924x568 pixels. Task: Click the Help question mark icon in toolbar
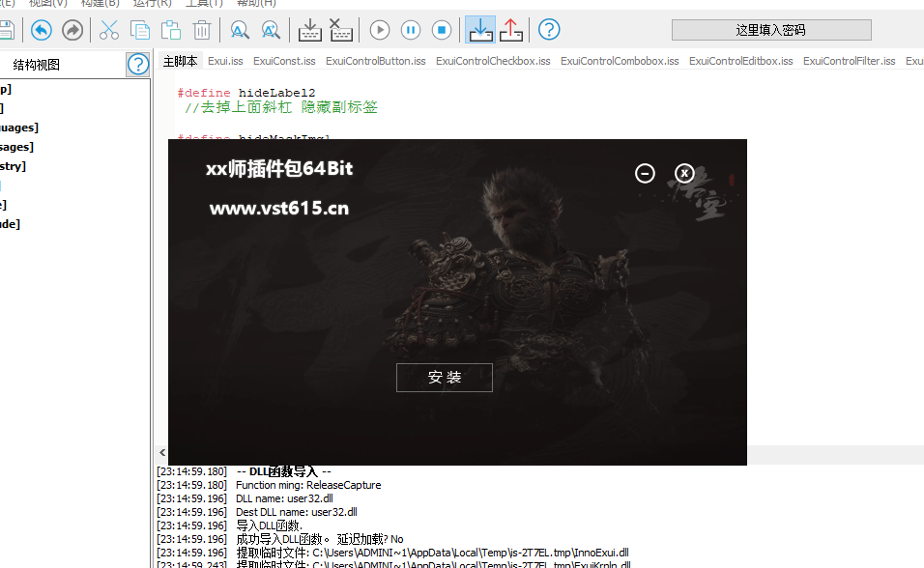[548, 30]
